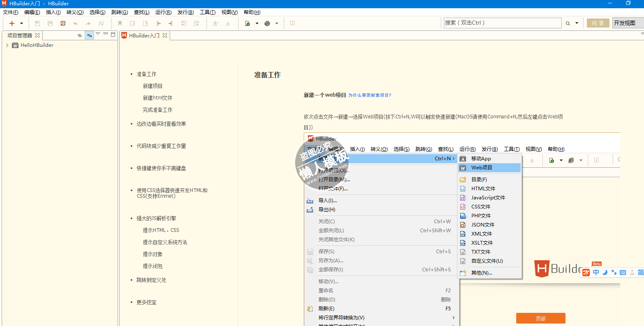Toggle link-with-editor in 项目管理器 panel
This screenshot has height=326, width=644.
[89, 35]
